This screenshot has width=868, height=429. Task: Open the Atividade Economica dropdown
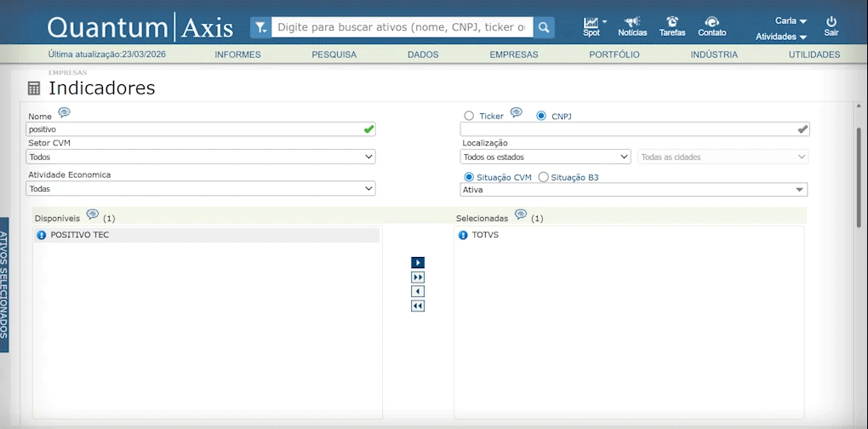pyautogui.click(x=201, y=189)
